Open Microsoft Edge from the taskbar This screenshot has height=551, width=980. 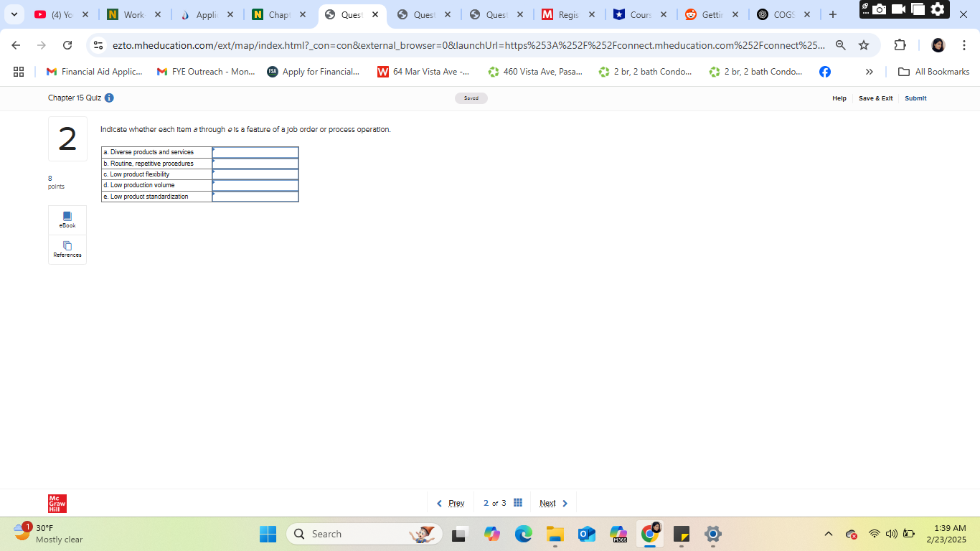coord(524,534)
